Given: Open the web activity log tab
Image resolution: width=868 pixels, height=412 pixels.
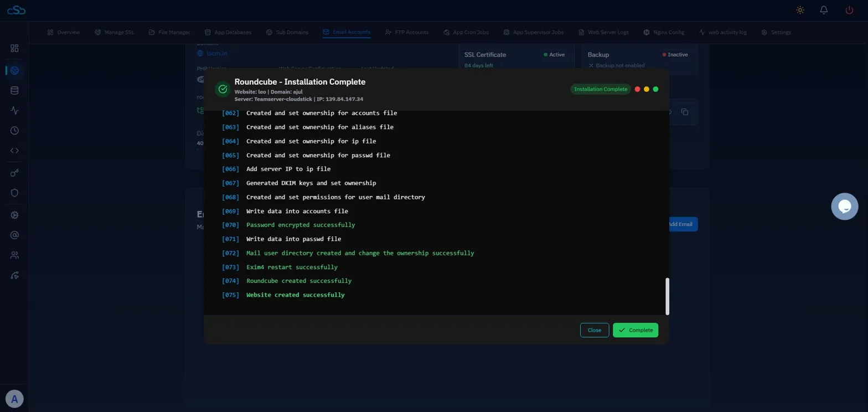Looking at the screenshot, I should [723, 32].
